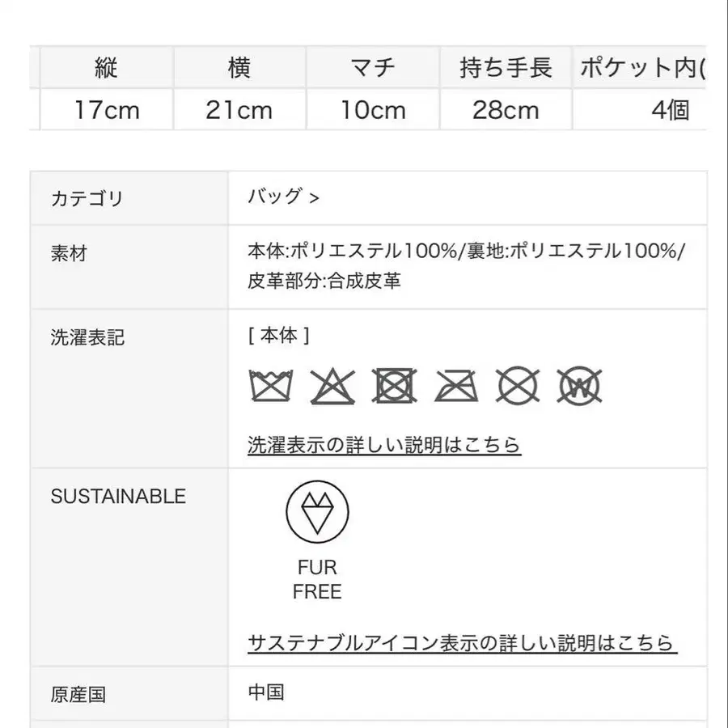
Task: Click the ポケット内 column header
Action: tap(641, 68)
